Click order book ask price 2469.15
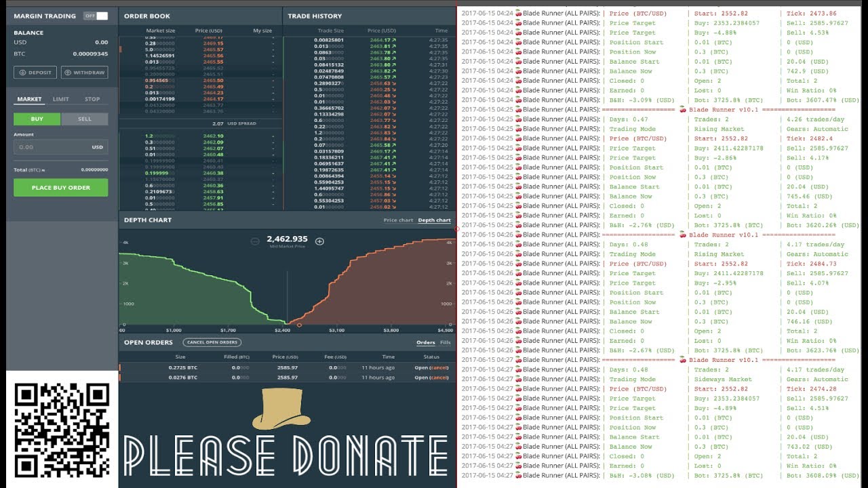 (214, 43)
